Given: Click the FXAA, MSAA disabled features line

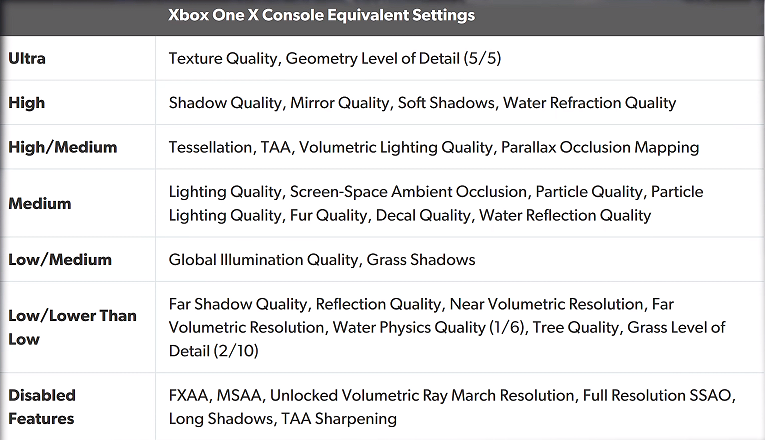Looking at the screenshot, I should click(452, 395).
